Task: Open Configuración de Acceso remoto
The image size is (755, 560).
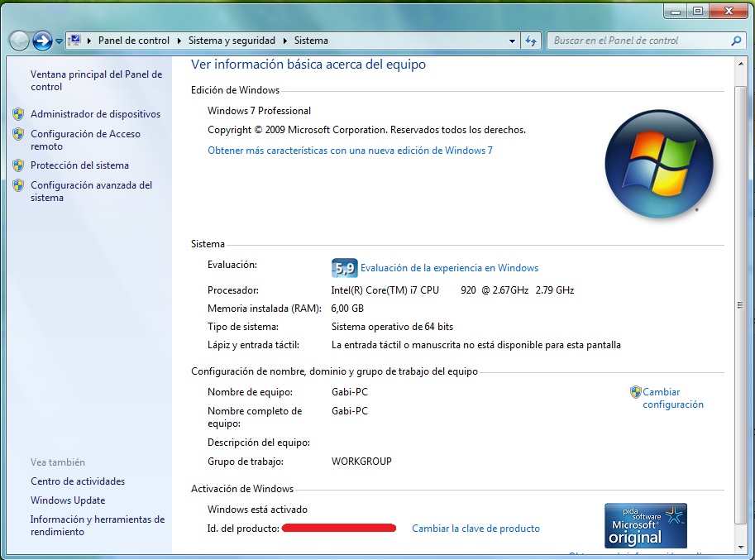Action: (x=85, y=140)
